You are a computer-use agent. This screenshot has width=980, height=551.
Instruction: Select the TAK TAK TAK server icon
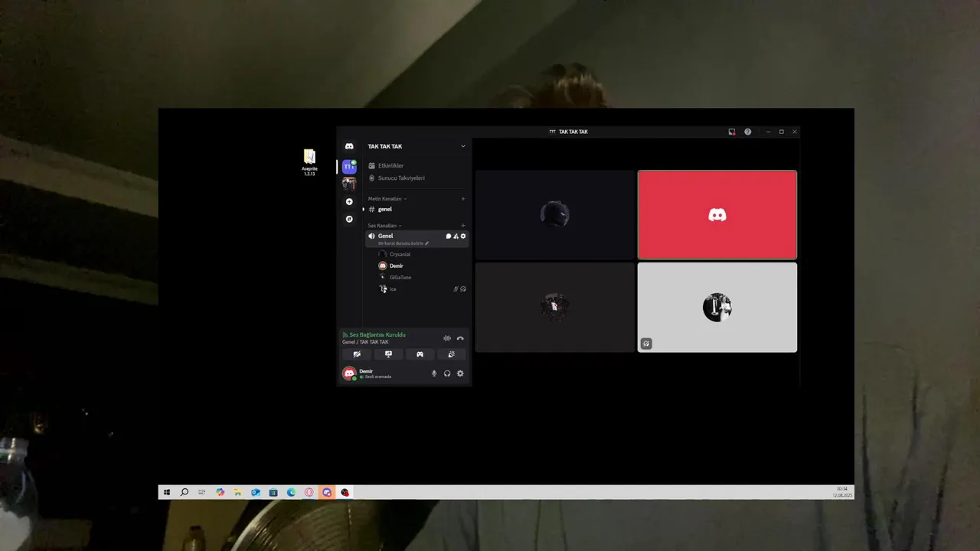pyautogui.click(x=349, y=166)
